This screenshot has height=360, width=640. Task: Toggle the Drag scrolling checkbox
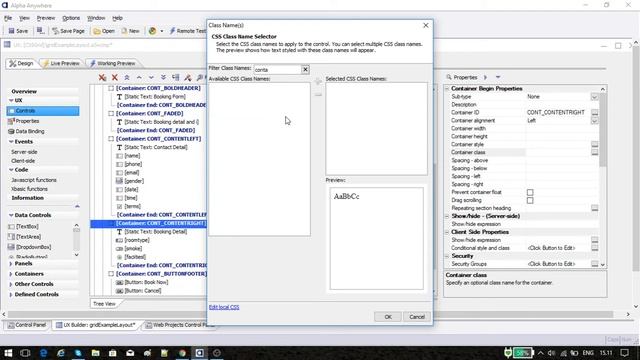[x=530, y=200]
